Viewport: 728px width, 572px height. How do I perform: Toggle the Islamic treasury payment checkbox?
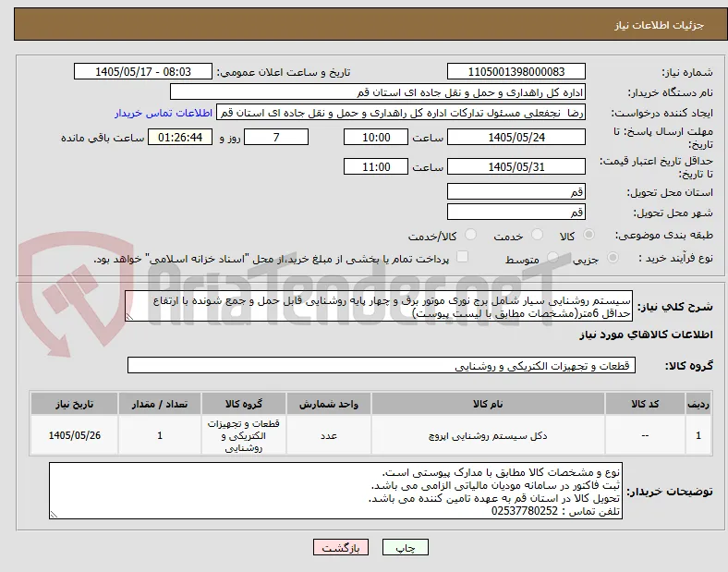tap(463, 257)
